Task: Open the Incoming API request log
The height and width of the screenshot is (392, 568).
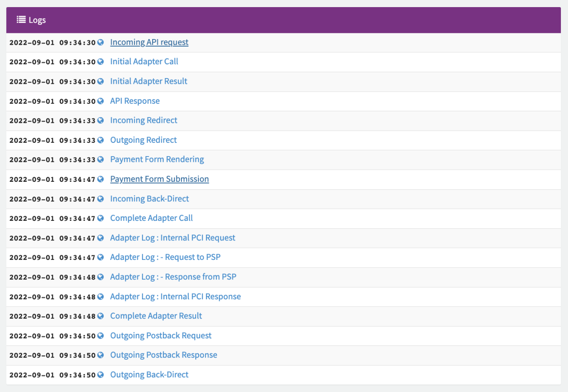Action: click(x=149, y=42)
